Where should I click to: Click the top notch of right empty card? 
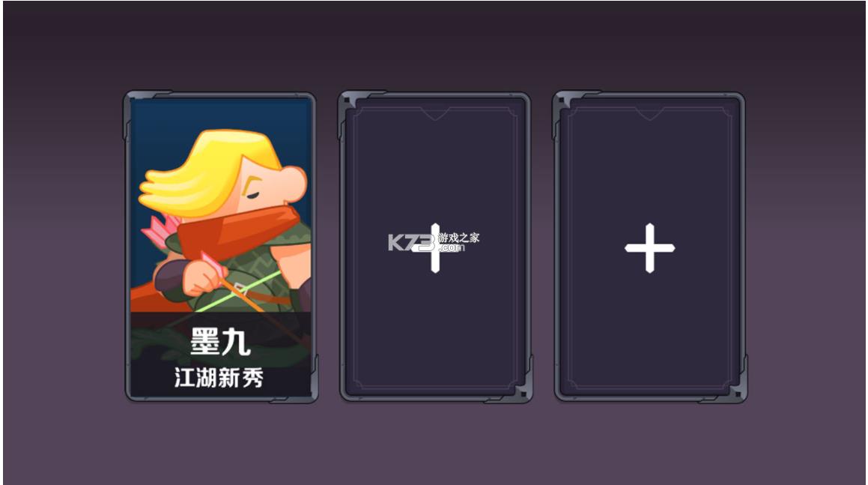tap(649, 114)
